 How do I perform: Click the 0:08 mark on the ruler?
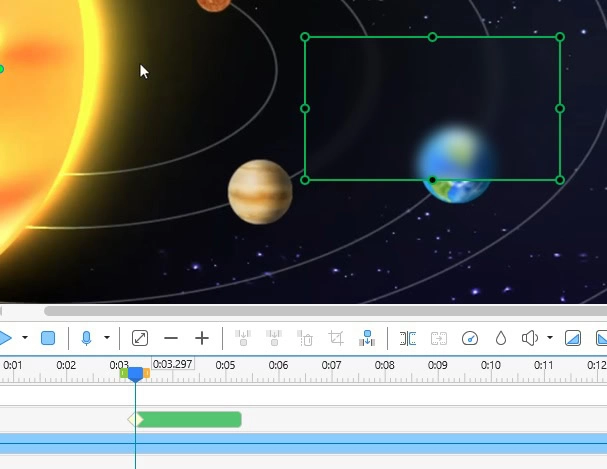click(384, 365)
